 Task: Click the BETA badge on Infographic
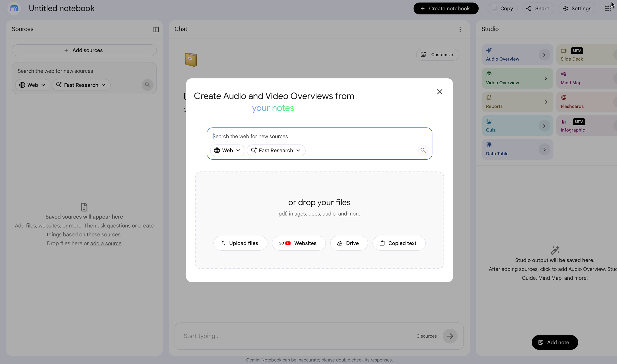[579, 122]
